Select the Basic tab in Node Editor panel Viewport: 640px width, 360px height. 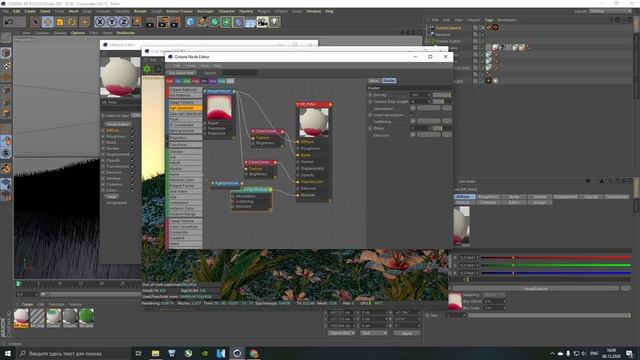tap(374, 81)
